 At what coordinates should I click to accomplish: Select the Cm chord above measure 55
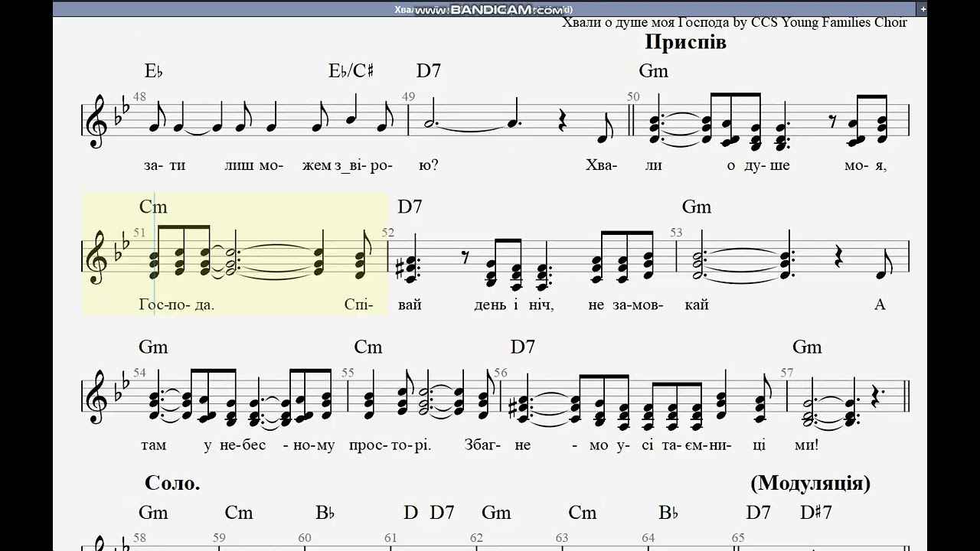[x=368, y=347]
